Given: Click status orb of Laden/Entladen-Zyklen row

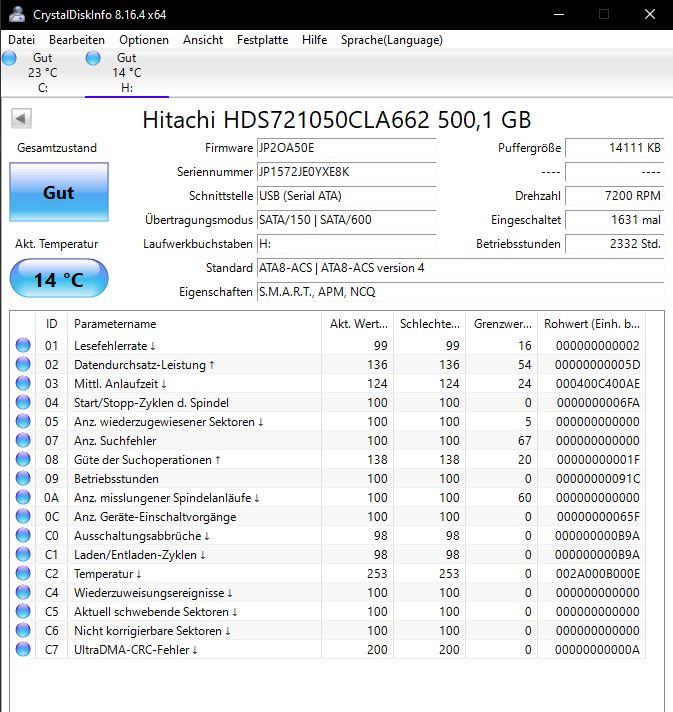Looking at the screenshot, I should tap(23, 555).
